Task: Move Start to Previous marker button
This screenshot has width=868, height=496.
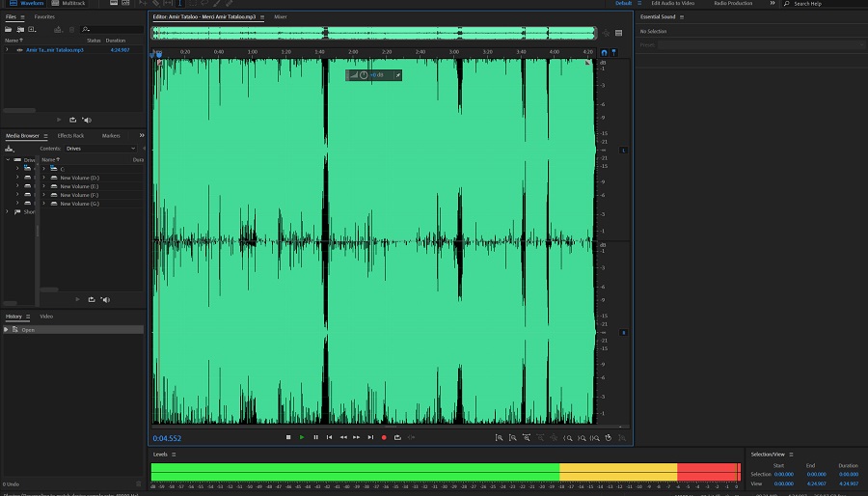Action: pyautogui.click(x=329, y=438)
